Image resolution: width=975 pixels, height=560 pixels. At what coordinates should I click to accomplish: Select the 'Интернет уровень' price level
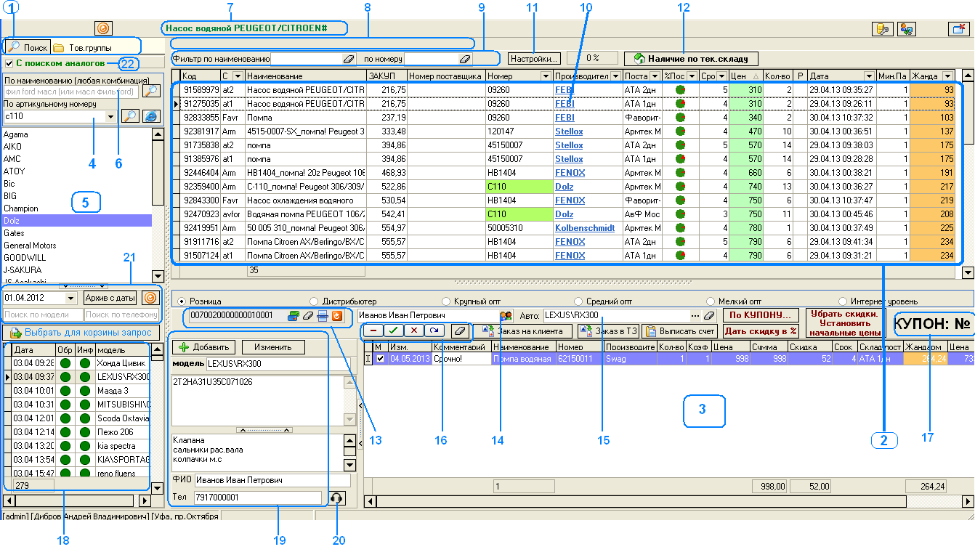tap(843, 301)
